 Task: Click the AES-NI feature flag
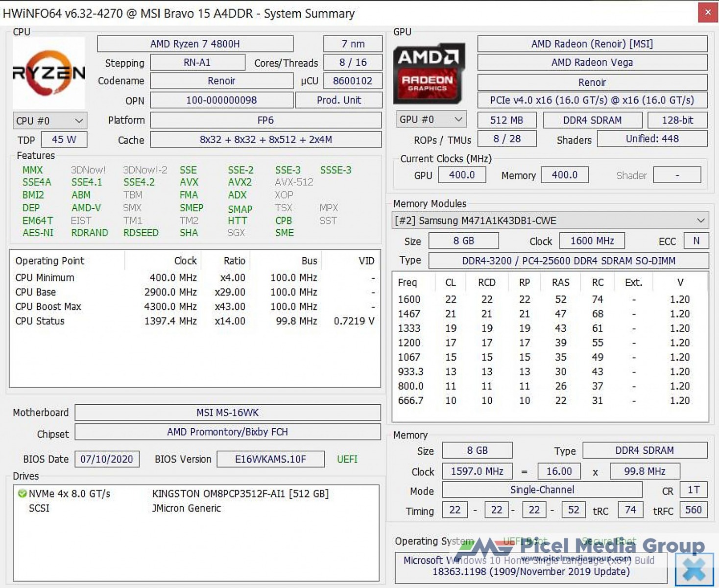click(38, 233)
